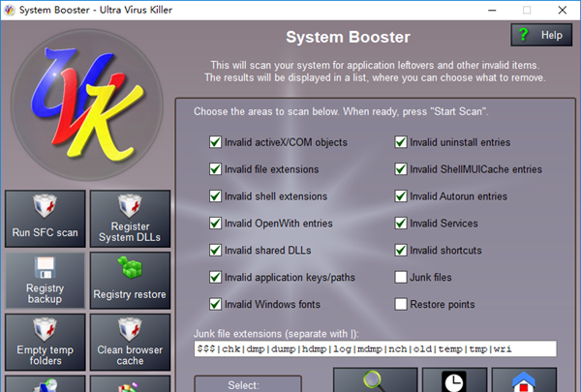Click the clock icon button

[454, 380]
